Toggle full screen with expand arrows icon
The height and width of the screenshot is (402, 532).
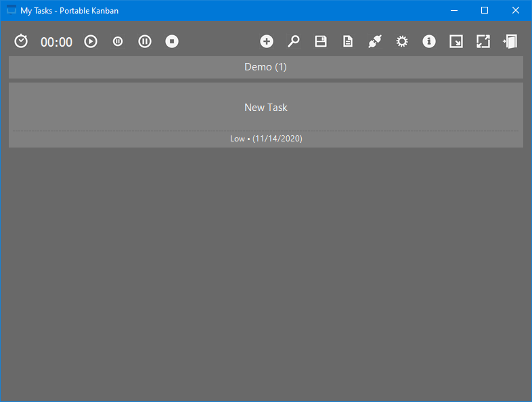pos(483,41)
